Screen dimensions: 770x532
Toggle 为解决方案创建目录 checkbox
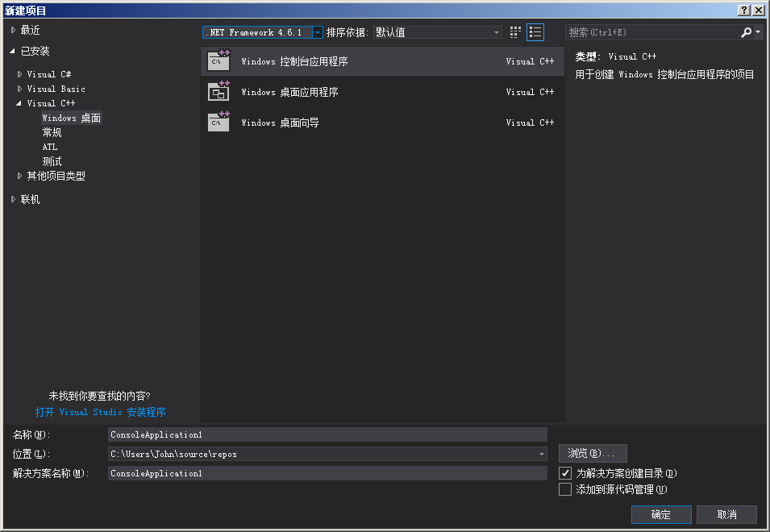(x=565, y=473)
